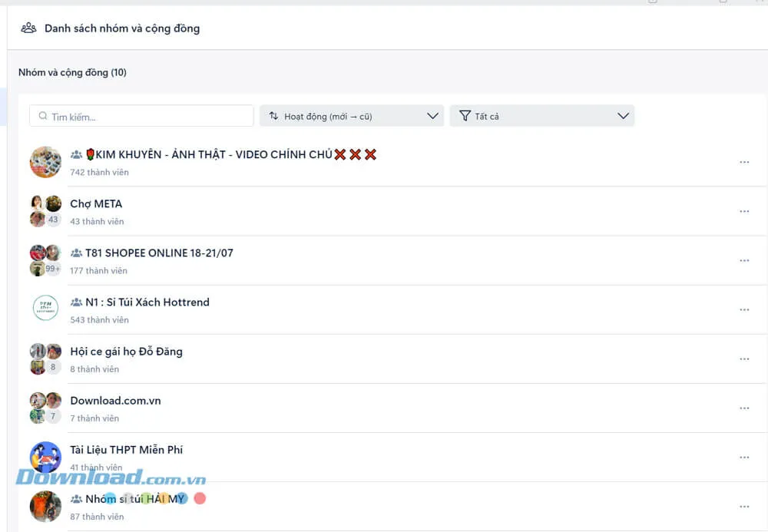This screenshot has width=768, height=532.
Task: Open more options for Hội ce gái họ Đỗ Đăng
Action: (x=743, y=359)
